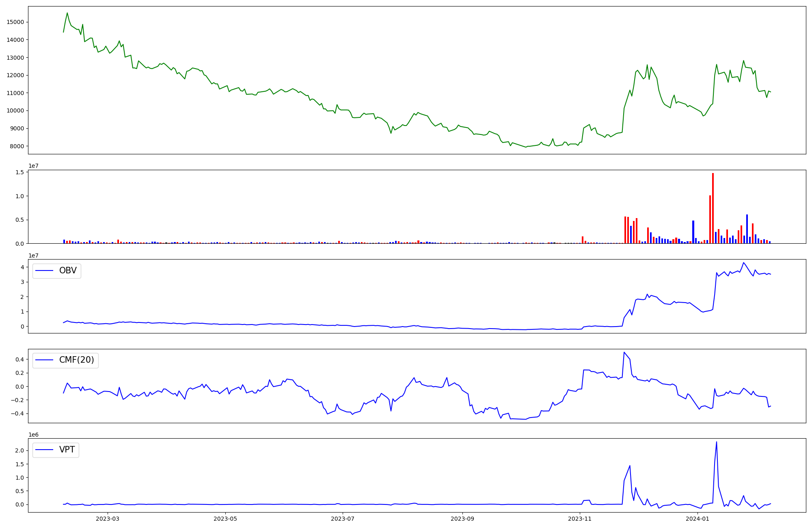Click the tallest red volume bar
The width and height of the screenshot is (812, 528).
[x=713, y=208]
